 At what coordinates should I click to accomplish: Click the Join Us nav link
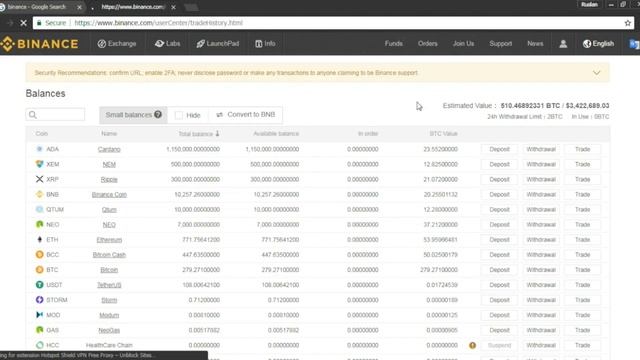point(463,44)
